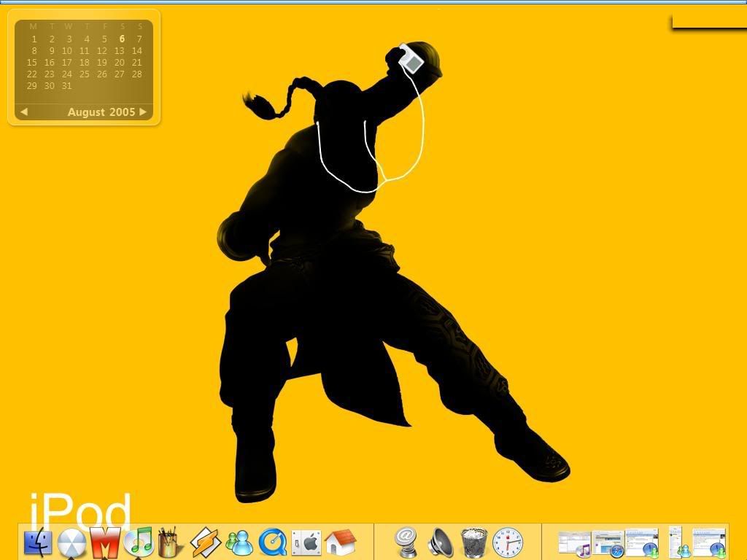The height and width of the screenshot is (560, 747).
Task: Open MSN Messenger from the dock
Action: [x=239, y=543]
